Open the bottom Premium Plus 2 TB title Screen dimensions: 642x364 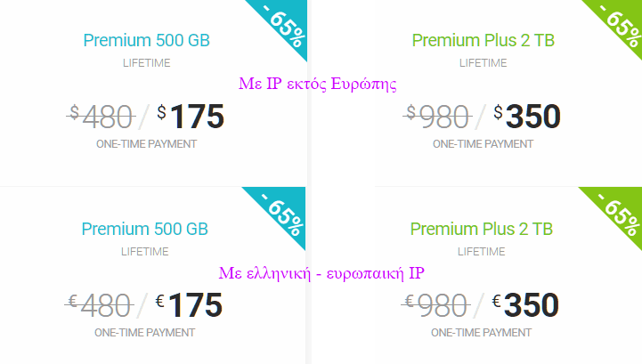[482, 229]
